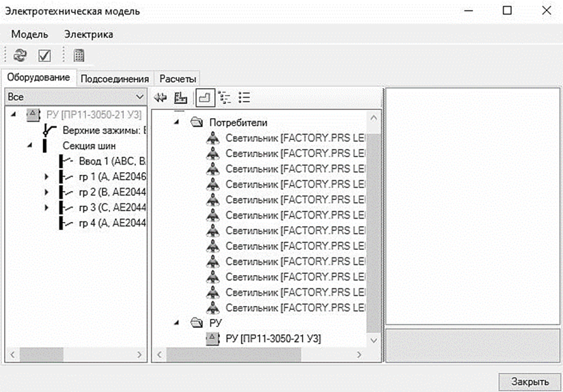Switch to the Подсоединения tab
Viewport: 563px width, 392px height.
click(x=114, y=79)
